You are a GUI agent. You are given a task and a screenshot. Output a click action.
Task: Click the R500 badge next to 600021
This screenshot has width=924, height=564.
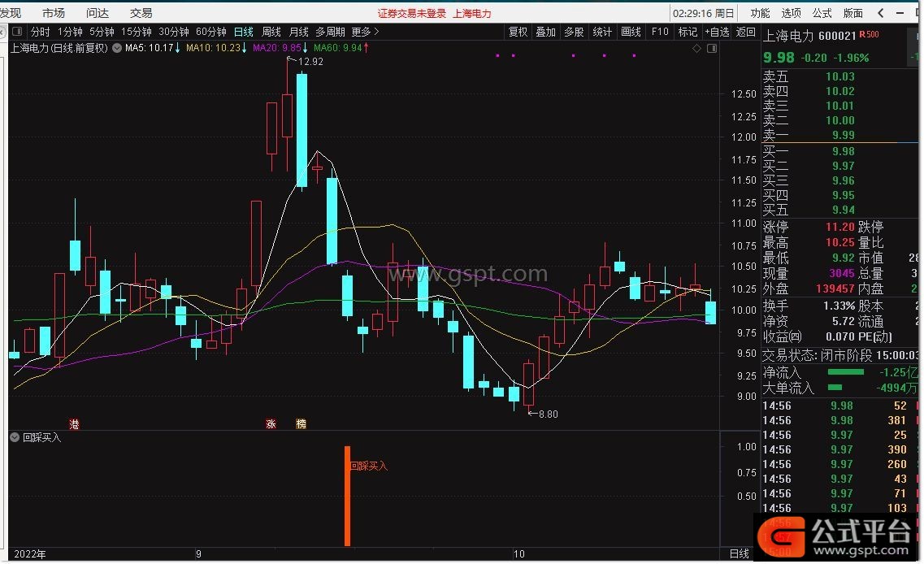pyautogui.click(x=869, y=35)
